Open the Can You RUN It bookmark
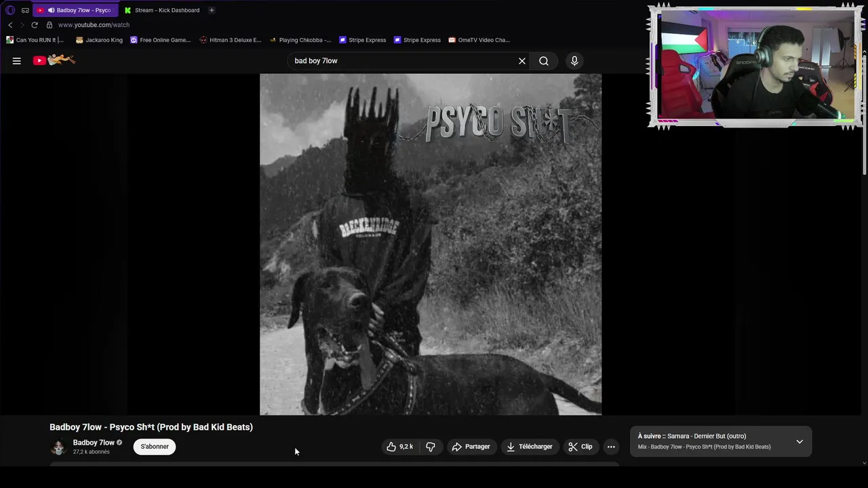The height and width of the screenshot is (488, 868). [x=35, y=40]
